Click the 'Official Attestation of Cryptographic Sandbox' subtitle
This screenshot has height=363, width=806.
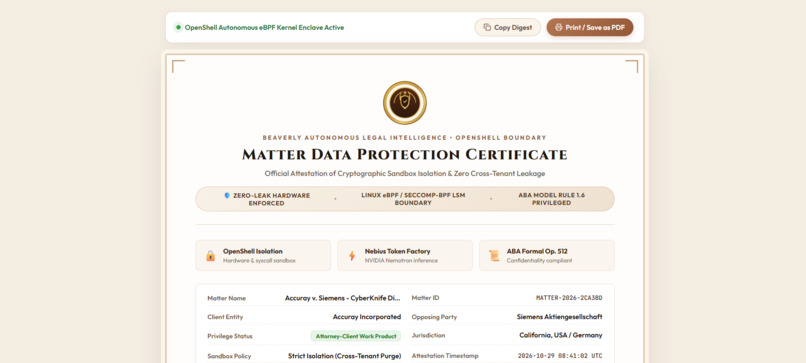pos(405,174)
